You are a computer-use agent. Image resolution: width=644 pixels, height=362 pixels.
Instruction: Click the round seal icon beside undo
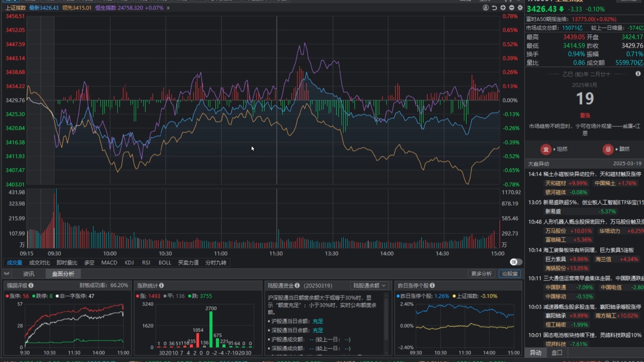(x=486, y=8)
